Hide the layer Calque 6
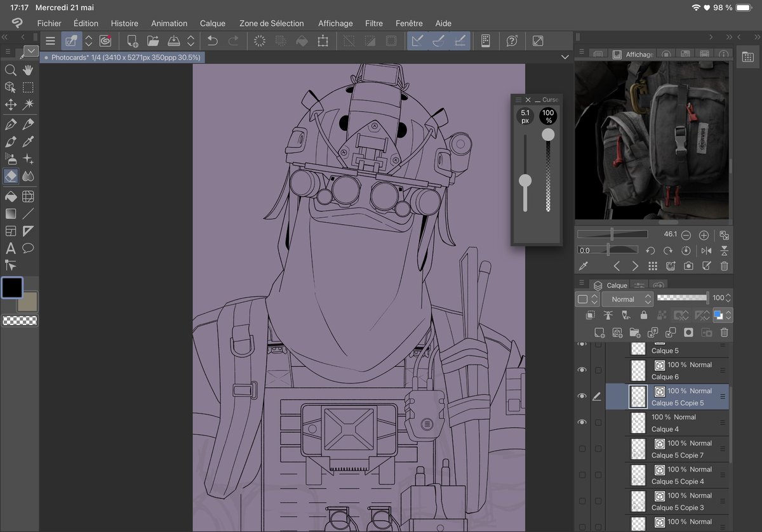Screen dimensions: 762x532 (x=582, y=370)
